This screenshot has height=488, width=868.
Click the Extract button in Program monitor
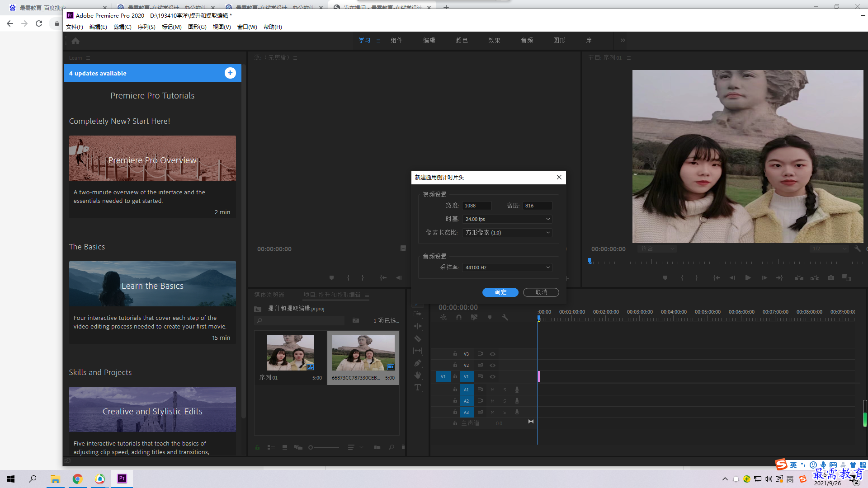(x=815, y=278)
